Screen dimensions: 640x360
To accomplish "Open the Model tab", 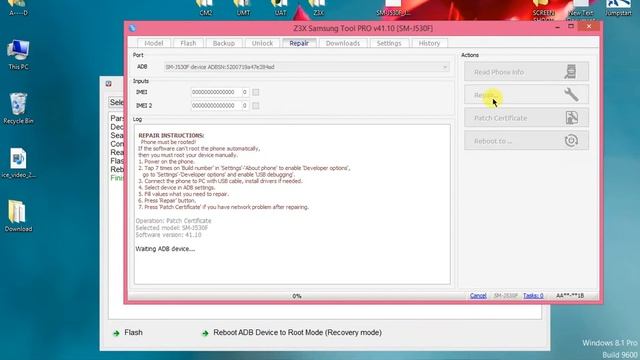I will tap(154, 43).
